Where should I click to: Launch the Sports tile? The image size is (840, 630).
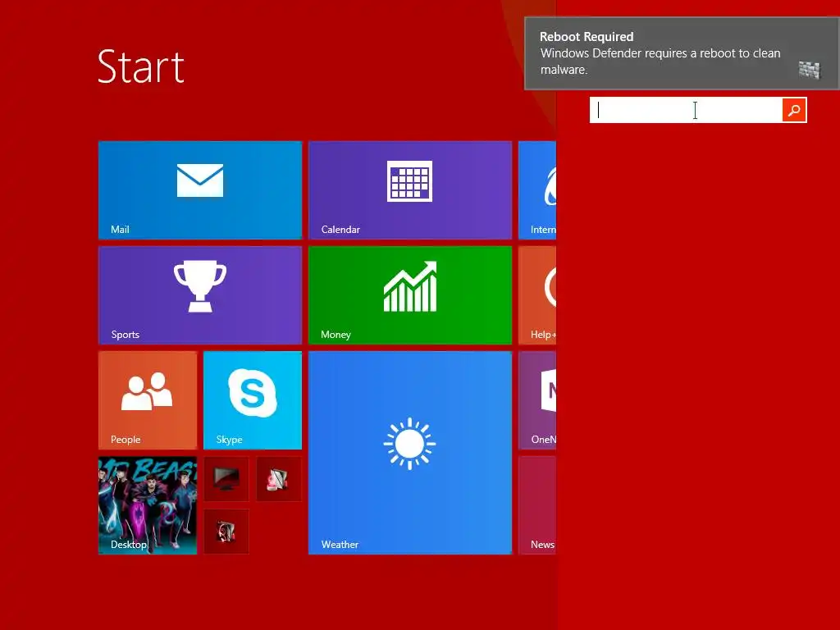click(x=200, y=294)
